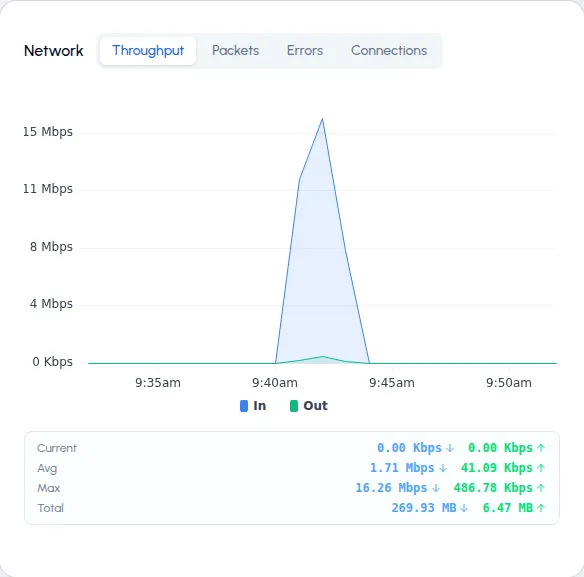Switch to the Throughput tab
Image resolution: width=584 pixels, height=577 pixels.
click(x=148, y=51)
